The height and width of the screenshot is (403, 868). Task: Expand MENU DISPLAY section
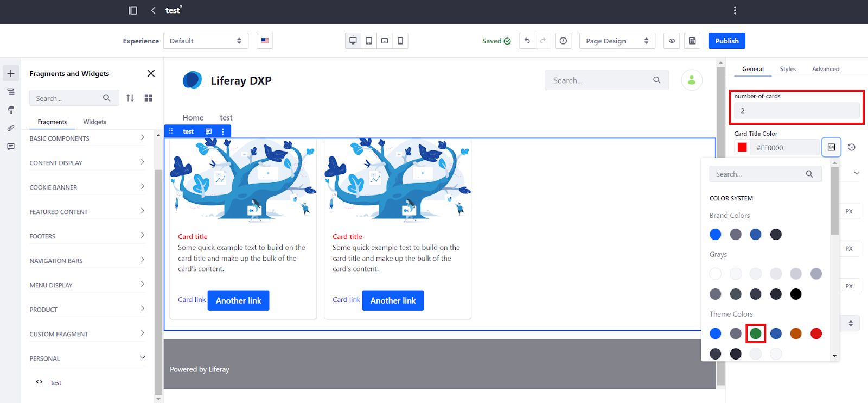tap(87, 285)
